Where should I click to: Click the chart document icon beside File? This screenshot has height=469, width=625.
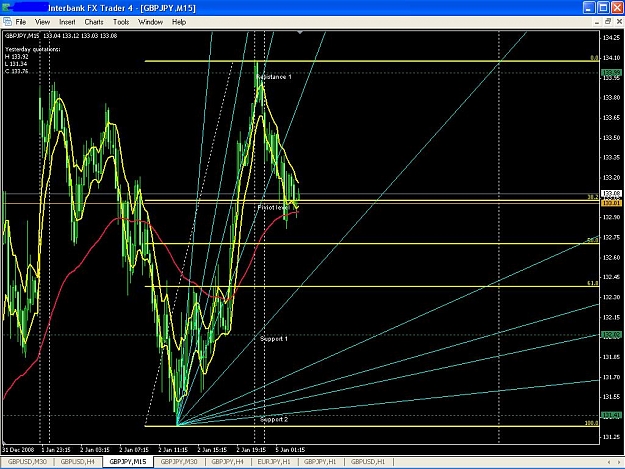click(7, 22)
